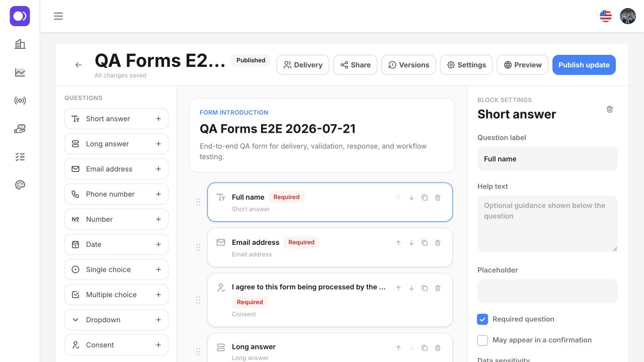Delete the Full name block
The width and height of the screenshot is (644, 362).
[x=438, y=198]
